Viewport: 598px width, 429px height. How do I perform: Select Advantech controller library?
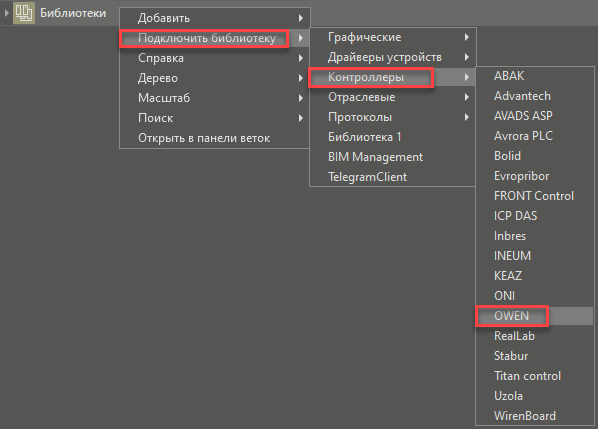tap(535, 96)
